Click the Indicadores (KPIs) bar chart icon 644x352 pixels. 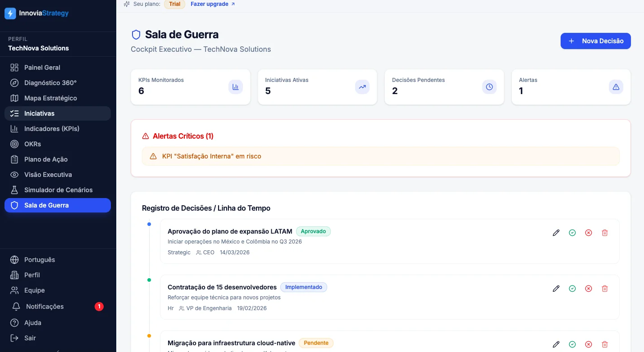tap(14, 129)
